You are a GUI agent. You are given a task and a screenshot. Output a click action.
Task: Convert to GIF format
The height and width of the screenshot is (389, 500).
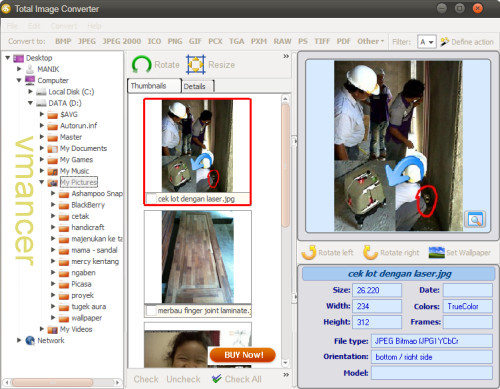tap(195, 41)
